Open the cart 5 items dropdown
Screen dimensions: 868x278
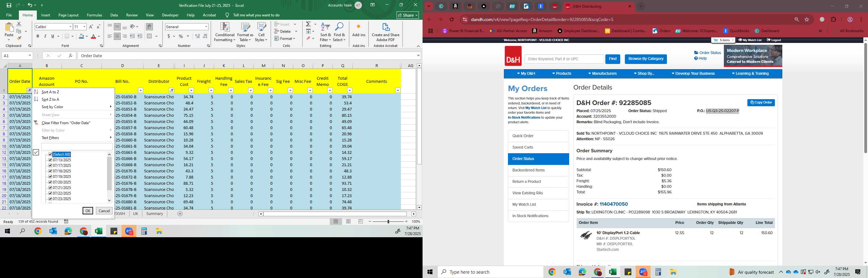click(723, 40)
